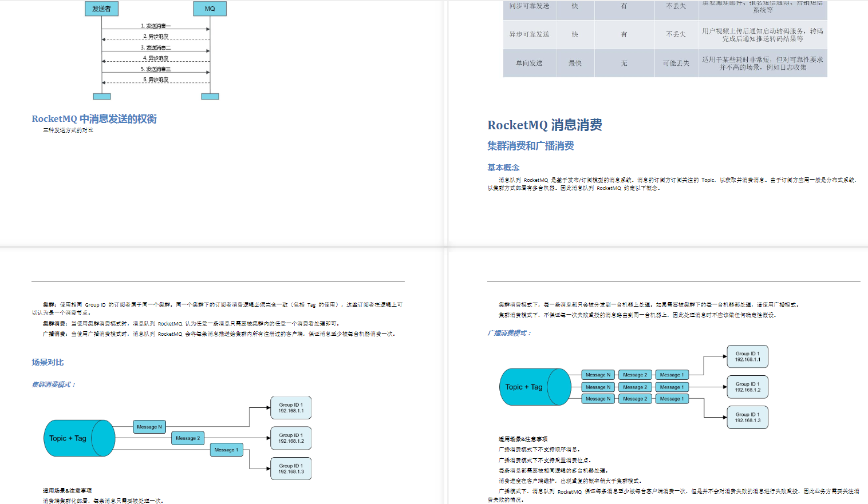Click '不丢失' in the 异步可靠发送 row
This screenshot has width=868, height=504.
(x=676, y=34)
